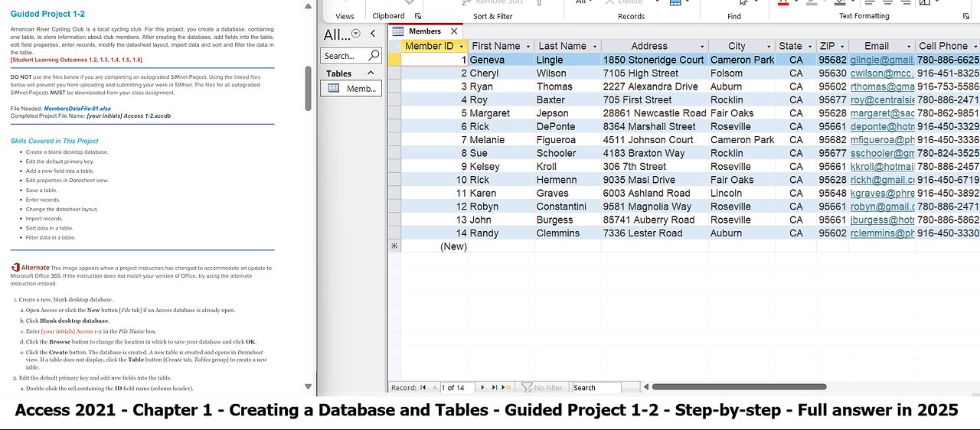Go to the first record

point(423,388)
